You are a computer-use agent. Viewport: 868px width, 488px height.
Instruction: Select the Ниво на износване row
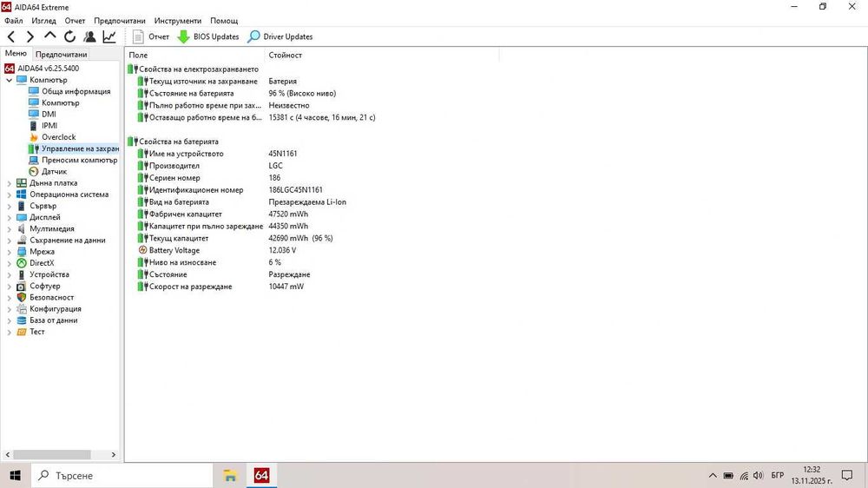tap(210, 262)
